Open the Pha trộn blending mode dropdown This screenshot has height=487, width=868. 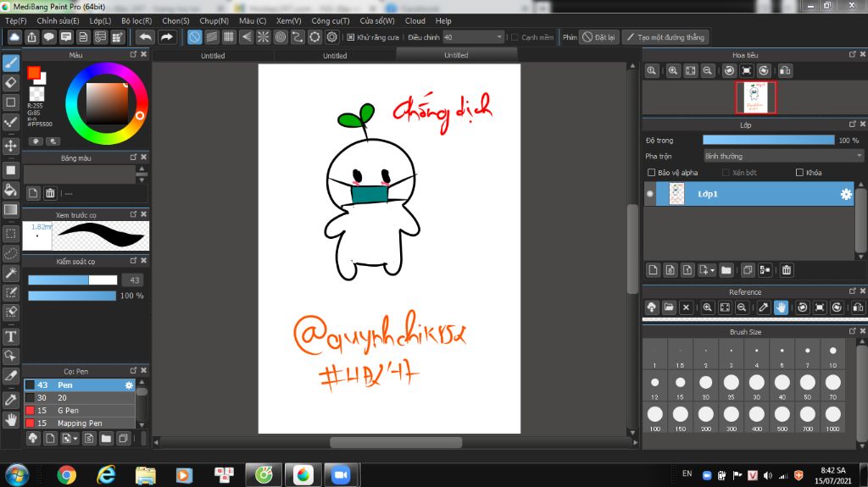[782, 156]
